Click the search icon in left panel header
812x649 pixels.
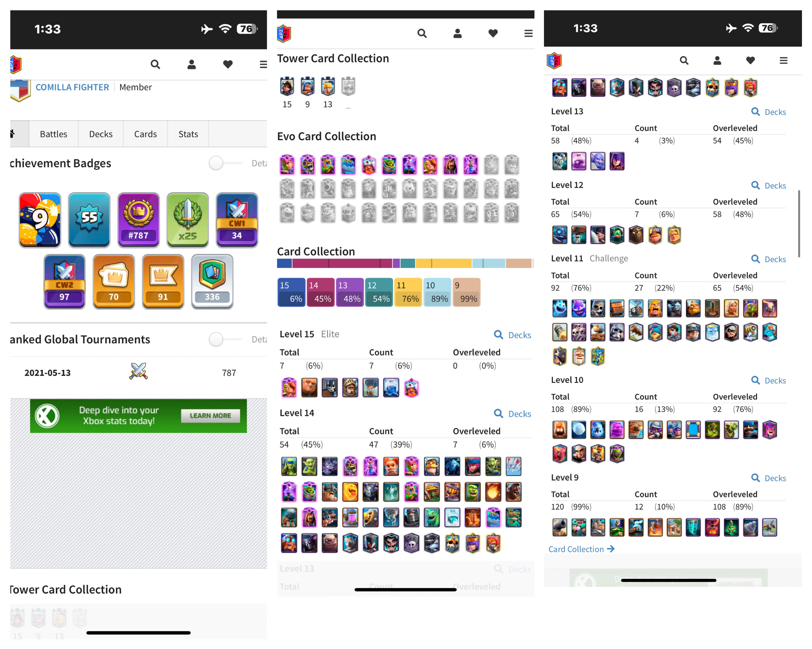point(155,64)
